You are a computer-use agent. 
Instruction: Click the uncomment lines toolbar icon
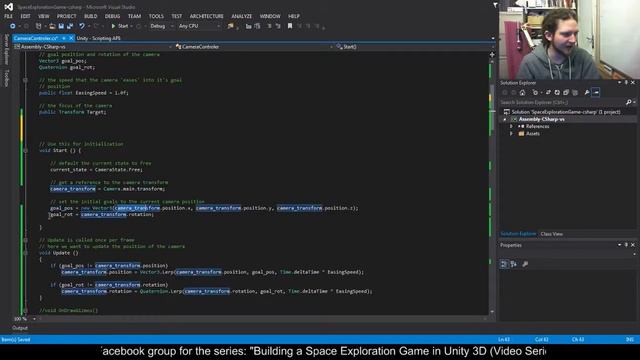(278, 26)
